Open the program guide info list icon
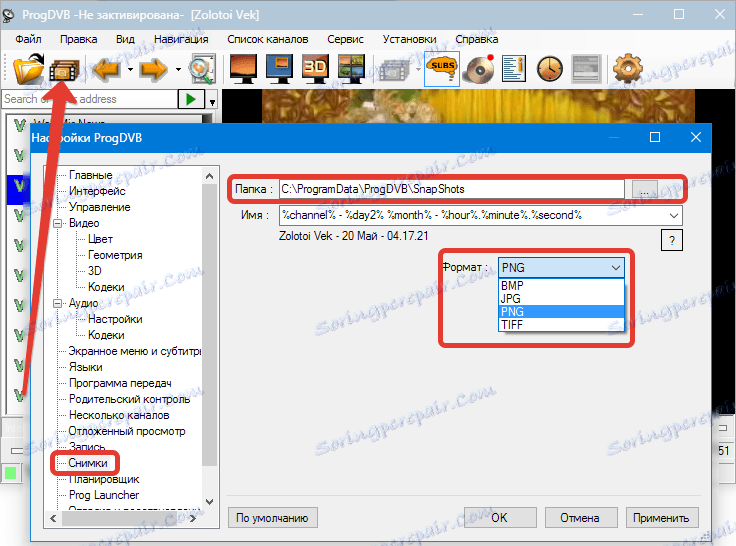Viewport: 736px width, 546px height. [x=513, y=69]
